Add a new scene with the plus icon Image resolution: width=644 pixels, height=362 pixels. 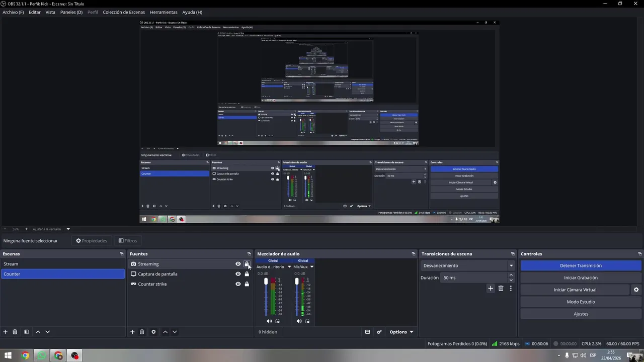pos(6,332)
